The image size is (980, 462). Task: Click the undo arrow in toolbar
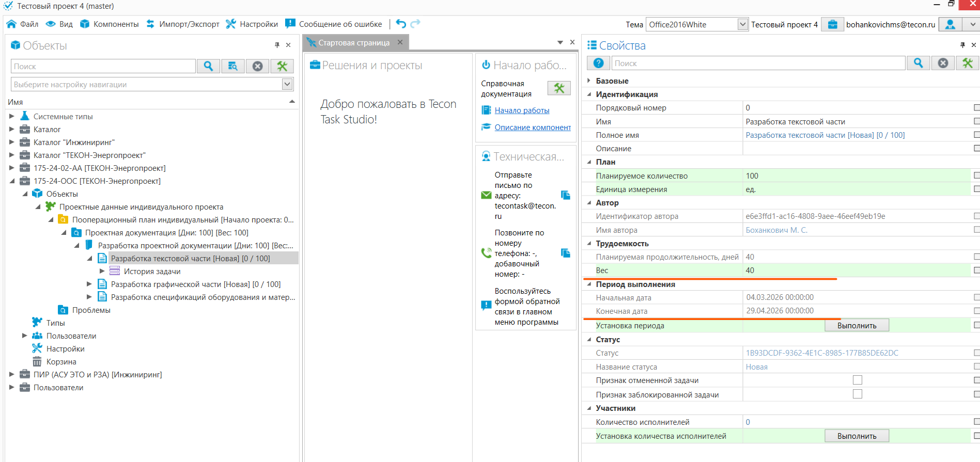[401, 24]
